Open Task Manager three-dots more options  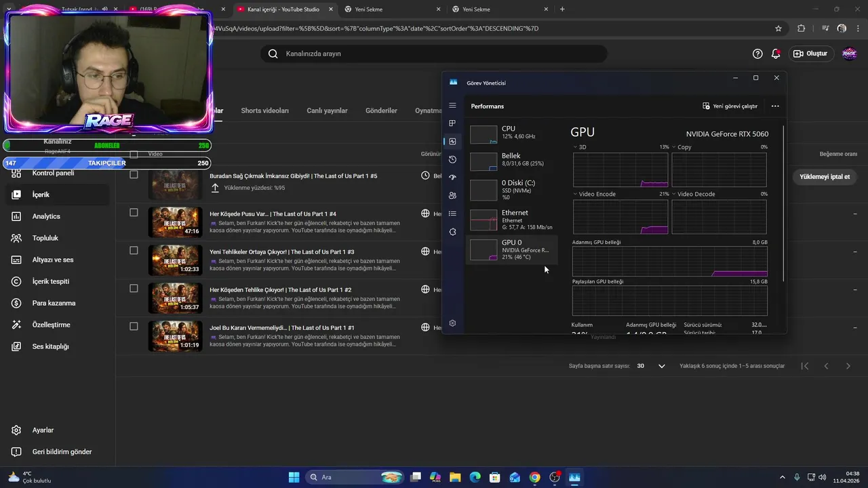click(x=775, y=106)
